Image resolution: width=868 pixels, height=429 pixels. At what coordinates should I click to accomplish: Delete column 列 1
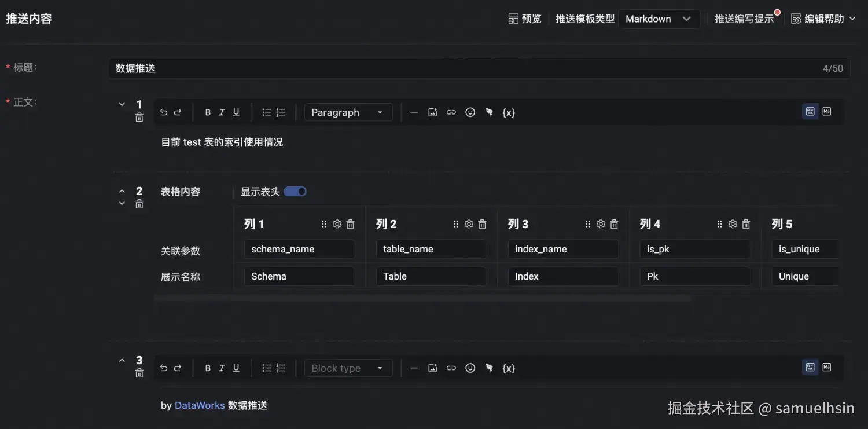coord(350,224)
